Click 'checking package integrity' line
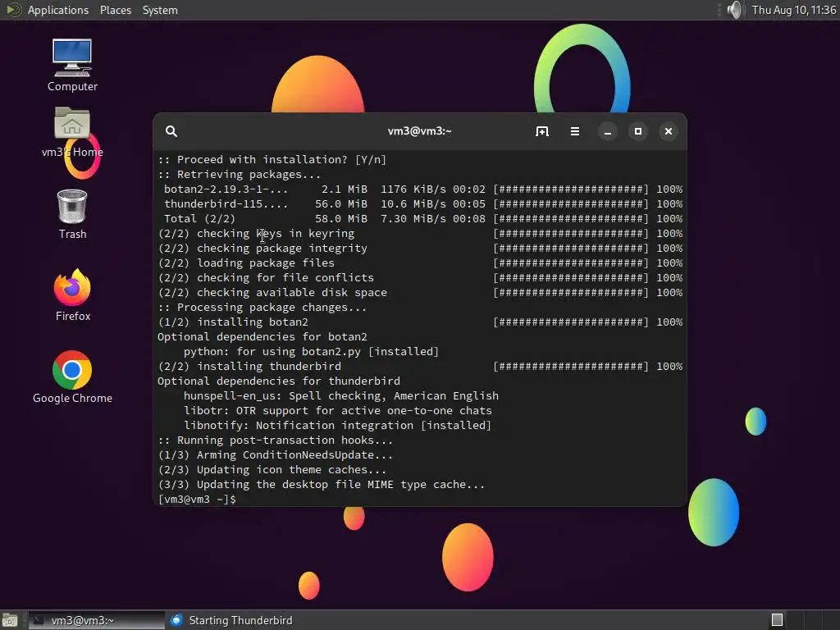Screen dimensions: 840x630 420,248
